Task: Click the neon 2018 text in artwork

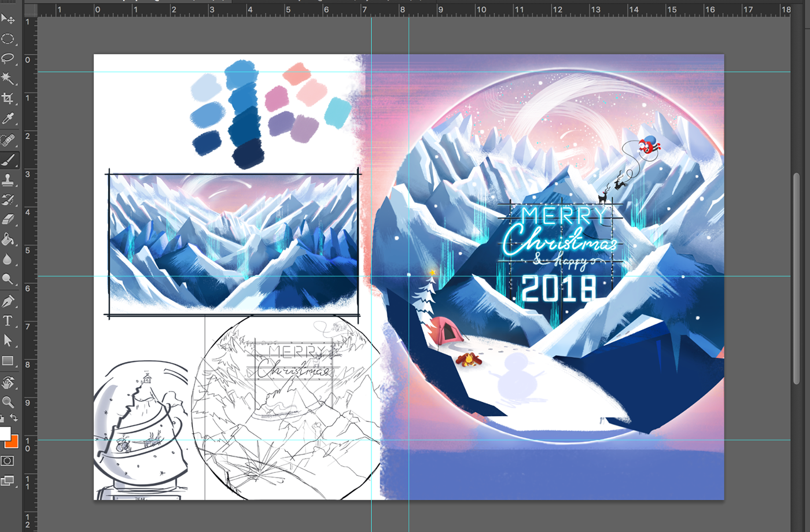Action: point(559,288)
